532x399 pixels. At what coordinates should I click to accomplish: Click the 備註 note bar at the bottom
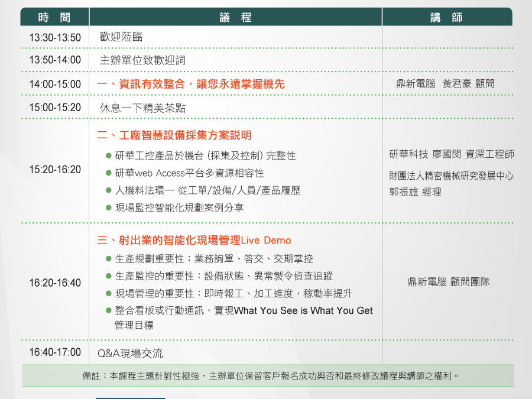click(x=268, y=375)
